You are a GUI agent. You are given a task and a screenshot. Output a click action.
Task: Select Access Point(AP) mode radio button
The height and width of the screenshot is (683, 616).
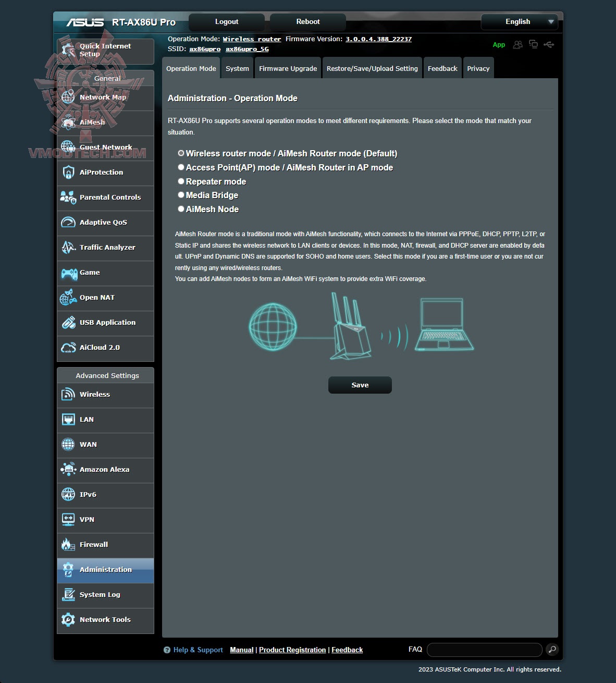point(181,167)
